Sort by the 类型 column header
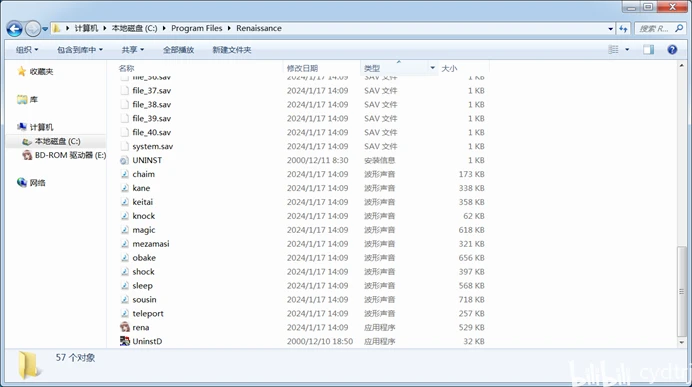Image resolution: width=692 pixels, height=387 pixels. pyautogui.click(x=372, y=68)
